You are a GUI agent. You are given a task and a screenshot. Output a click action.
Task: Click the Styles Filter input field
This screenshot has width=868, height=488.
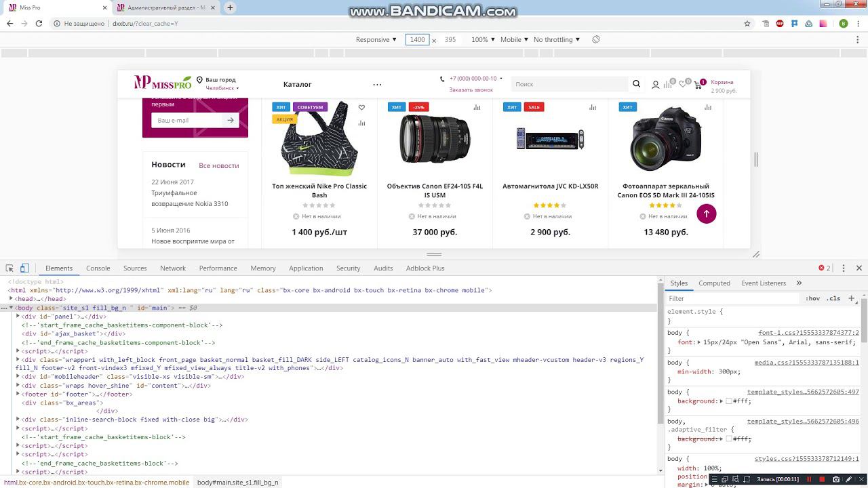pos(733,298)
